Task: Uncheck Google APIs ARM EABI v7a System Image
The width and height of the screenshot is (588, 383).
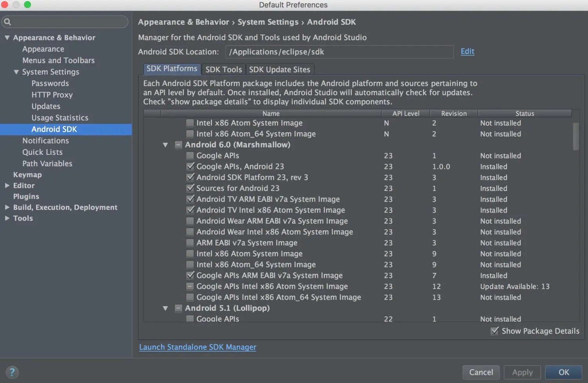Action: 190,276
